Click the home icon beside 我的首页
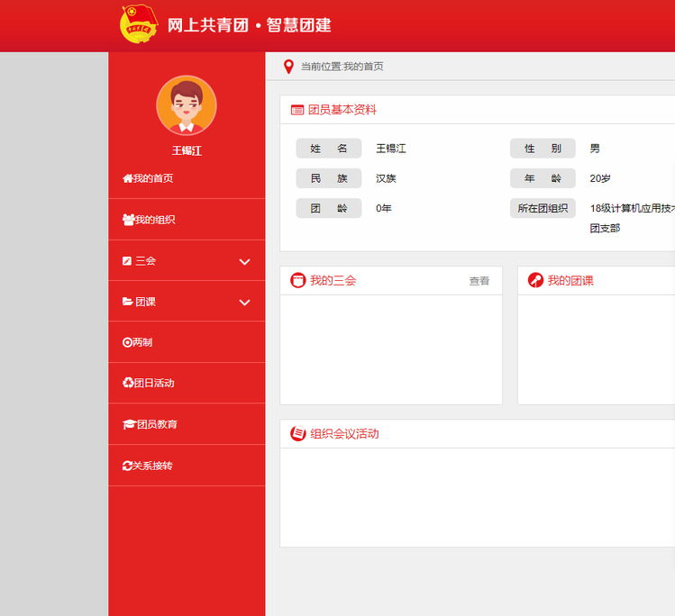The image size is (675, 616). click(x=127, y=178)
